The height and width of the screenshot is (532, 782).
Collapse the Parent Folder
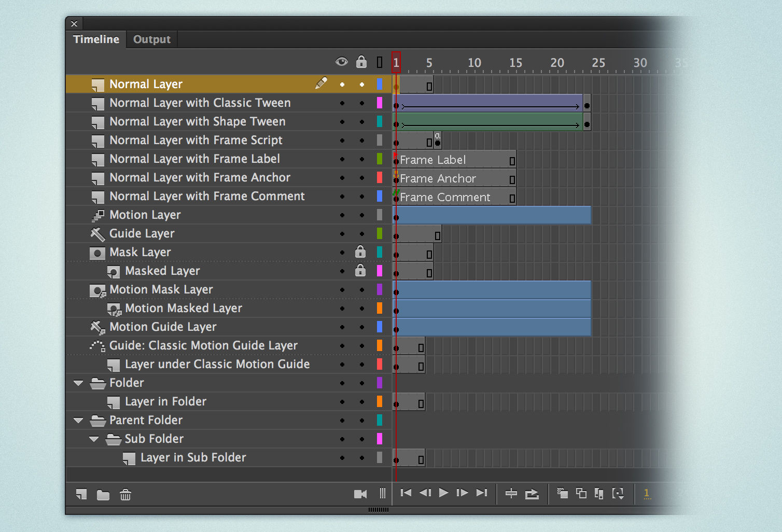(x=78, y=420)
